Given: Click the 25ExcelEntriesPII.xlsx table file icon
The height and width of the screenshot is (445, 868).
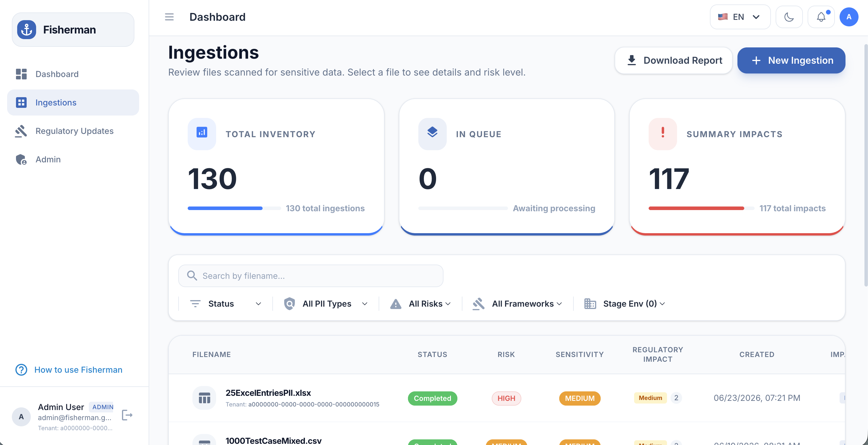Looking at the screenshot, I should coord(204,398).
